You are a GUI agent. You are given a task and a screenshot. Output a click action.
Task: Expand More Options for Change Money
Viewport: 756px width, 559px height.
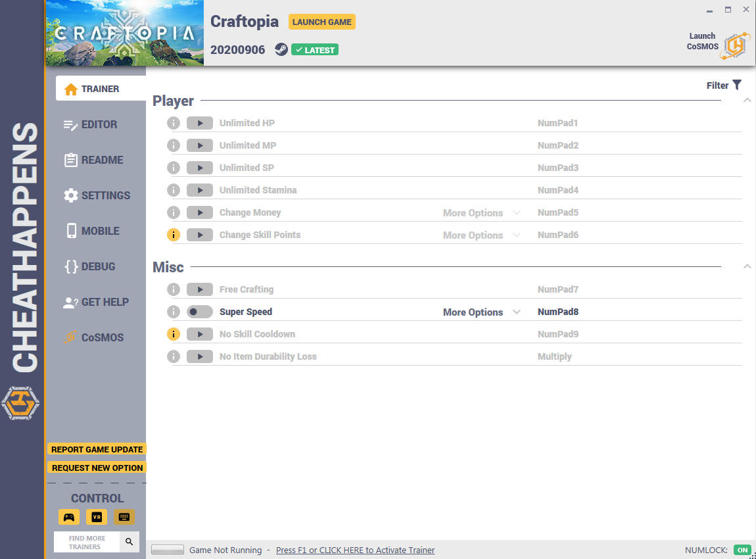tap(482, 212)
